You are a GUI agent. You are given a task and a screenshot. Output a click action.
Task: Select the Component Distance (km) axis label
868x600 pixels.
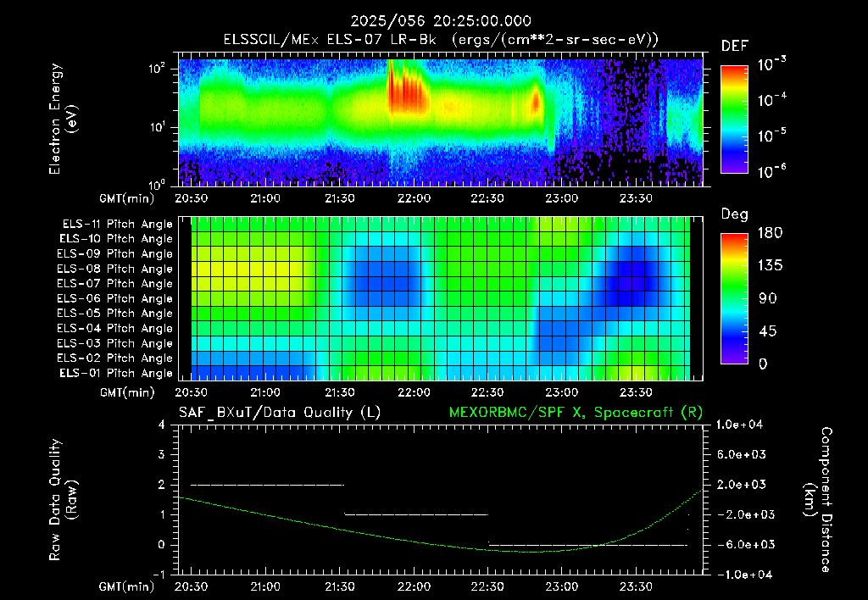818,499
